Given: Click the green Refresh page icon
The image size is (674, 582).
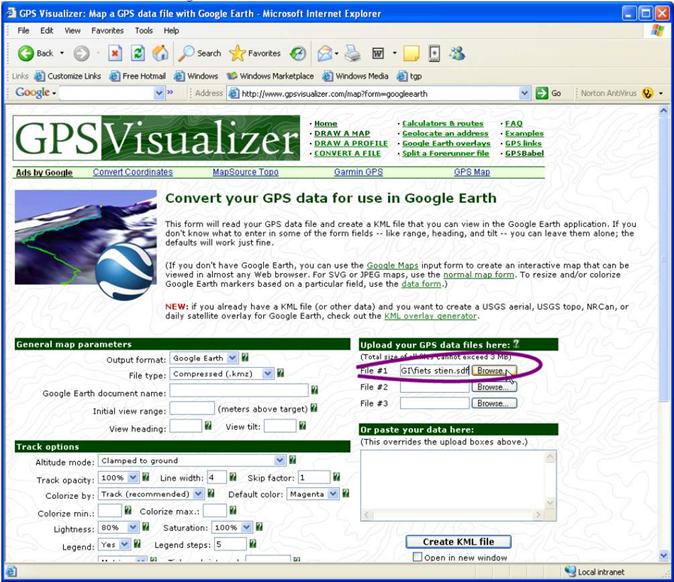Looking at the screenshot, I should (x=138, y=53).
